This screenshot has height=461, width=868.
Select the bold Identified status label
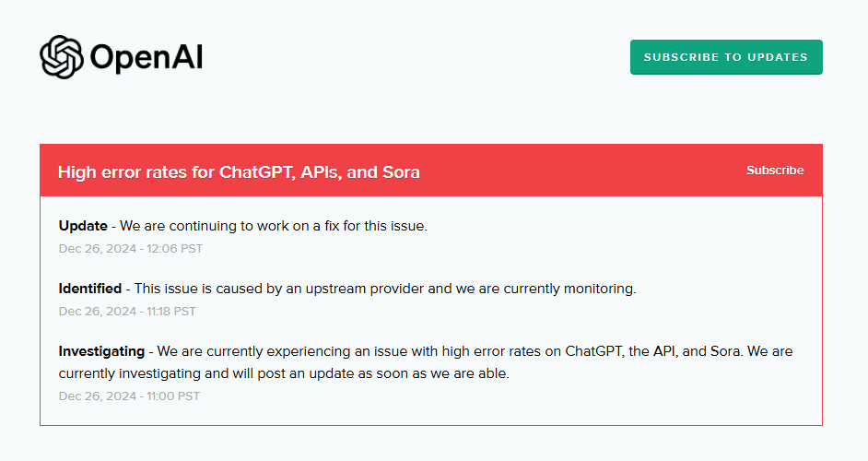click(90, 289)
